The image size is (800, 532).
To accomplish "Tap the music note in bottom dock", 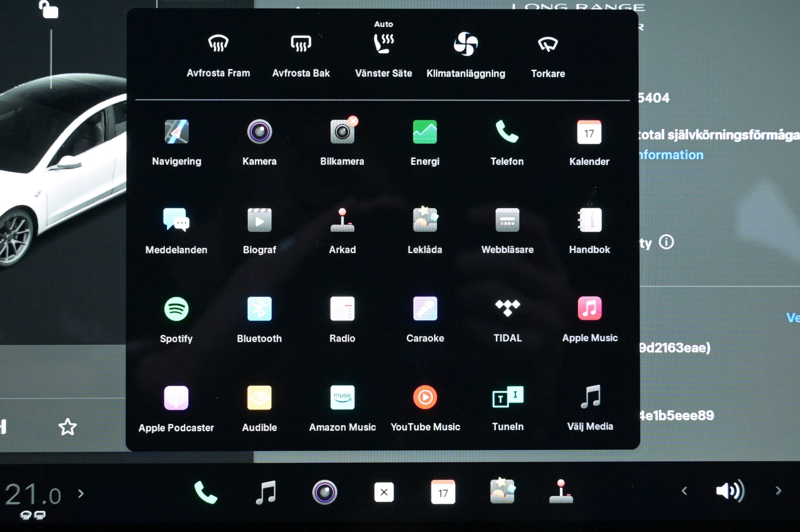I will (x=266, y=492).
